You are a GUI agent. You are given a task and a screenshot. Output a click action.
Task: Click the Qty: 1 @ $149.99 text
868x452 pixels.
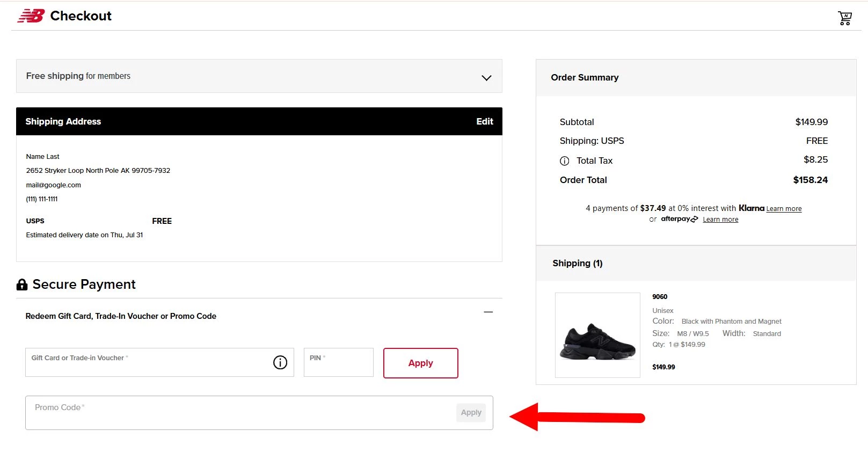pos(679,345)
